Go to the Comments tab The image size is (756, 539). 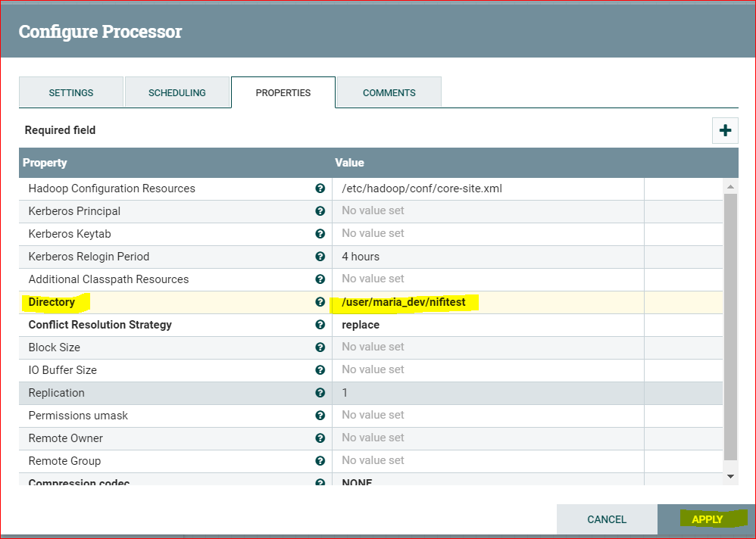tap(389, 92)
